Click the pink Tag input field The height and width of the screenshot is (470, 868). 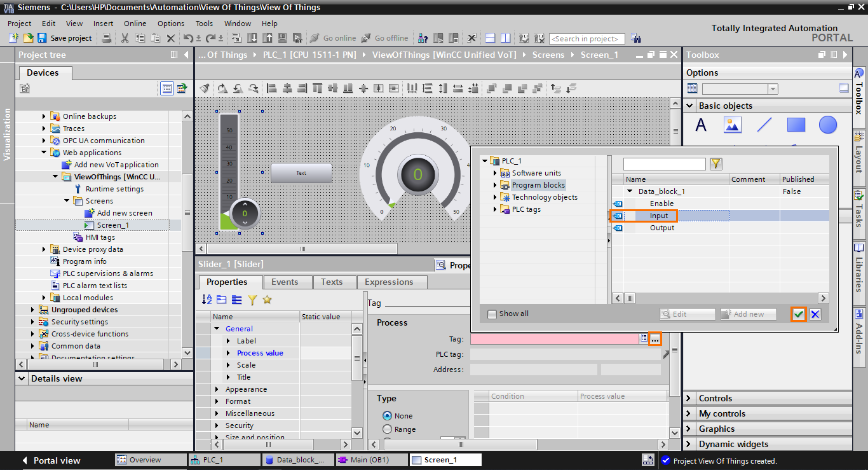coord(555,340)
